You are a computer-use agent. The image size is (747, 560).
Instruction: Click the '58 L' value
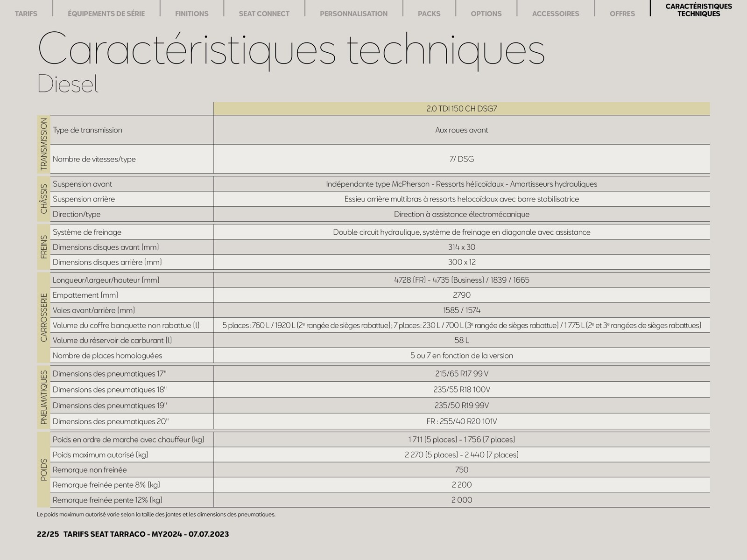[462, 340]
